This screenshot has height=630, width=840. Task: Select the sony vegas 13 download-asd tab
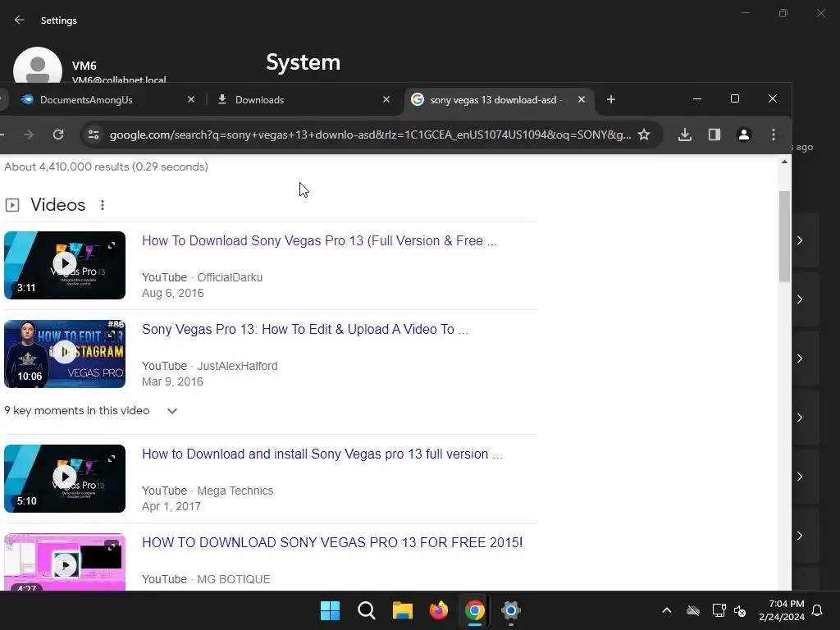493,99
